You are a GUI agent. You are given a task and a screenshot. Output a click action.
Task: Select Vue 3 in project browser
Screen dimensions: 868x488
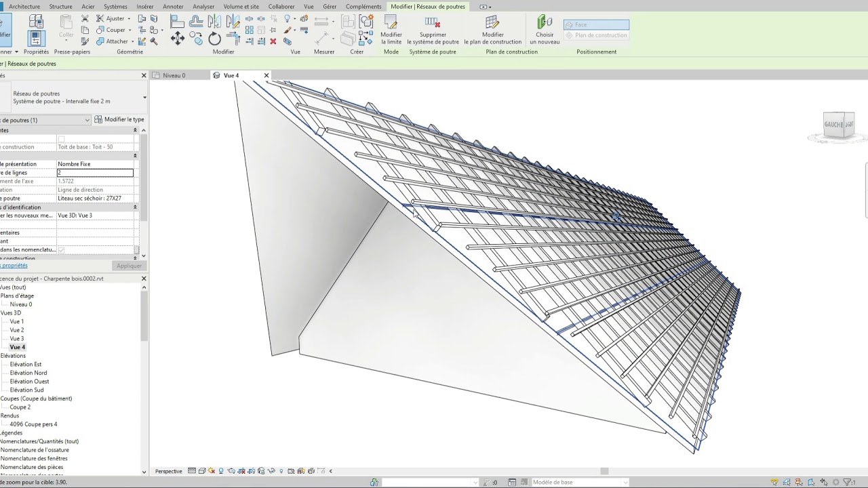coord(17,338)
